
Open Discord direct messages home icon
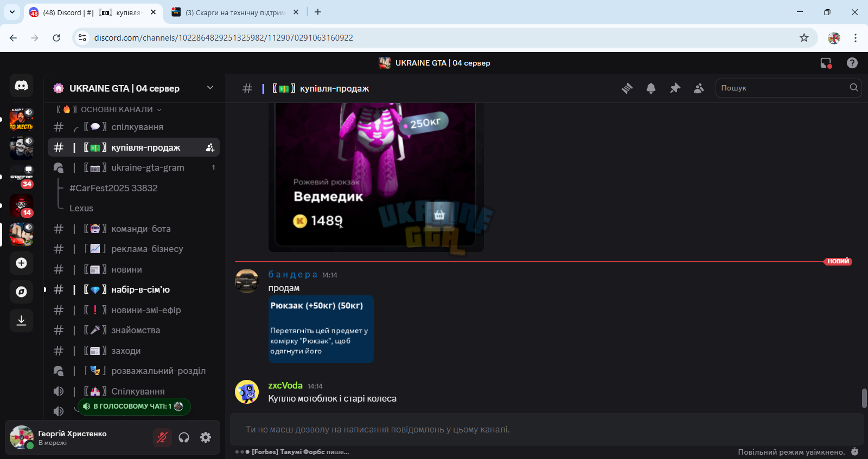coord(21,86)
